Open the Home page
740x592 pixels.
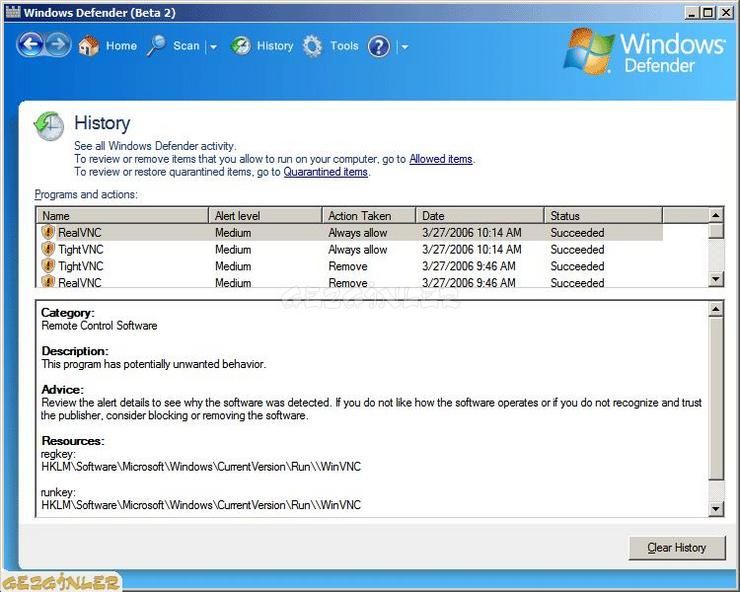pos(121,46)
